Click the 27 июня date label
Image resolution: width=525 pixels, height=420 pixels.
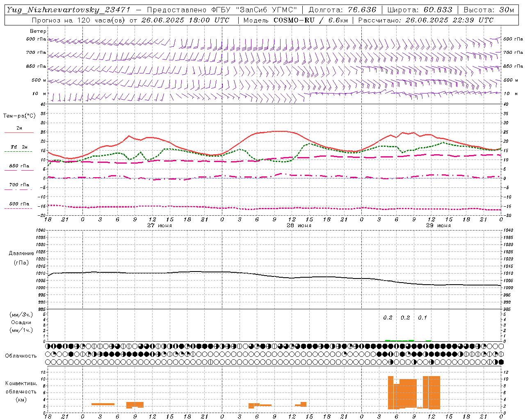[x=160, y=226]
